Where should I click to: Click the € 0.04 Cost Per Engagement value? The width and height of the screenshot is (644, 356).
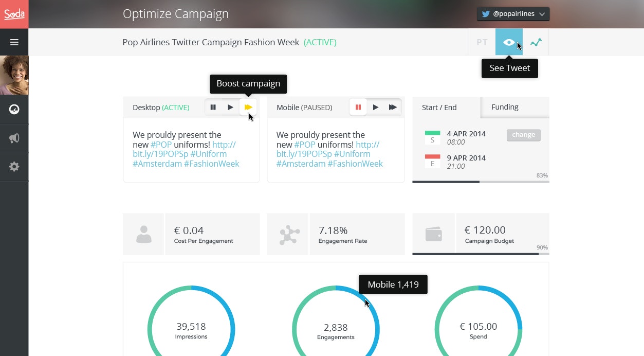pyautogui.click(x=189, y=230)
